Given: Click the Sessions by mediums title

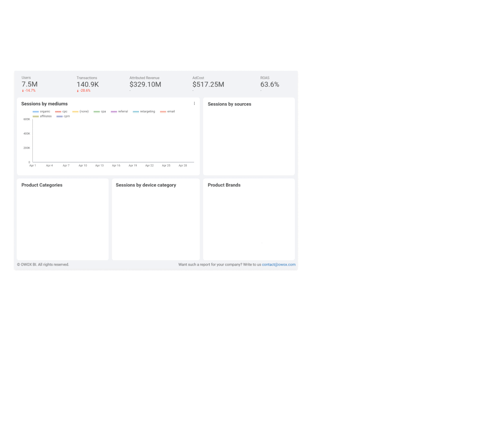Looking at the screenshot, I should click(x=45, y=104).
